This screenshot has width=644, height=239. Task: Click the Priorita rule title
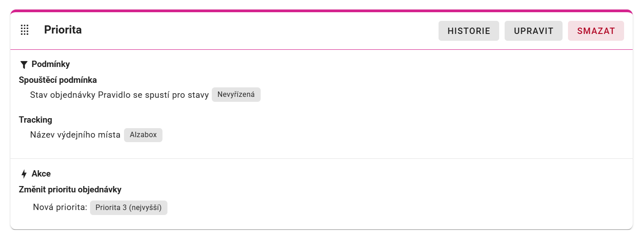pos(63,30)
